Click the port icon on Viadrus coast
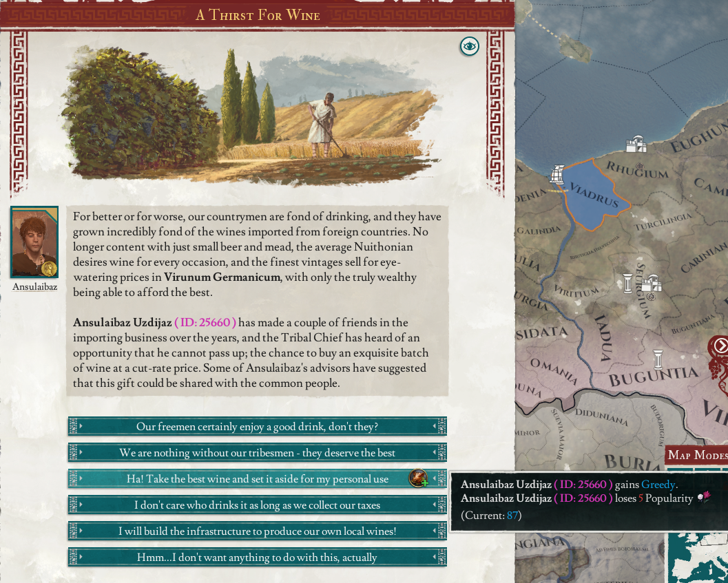The height and width of the screenshot is (583, 728). coord(558,174)
